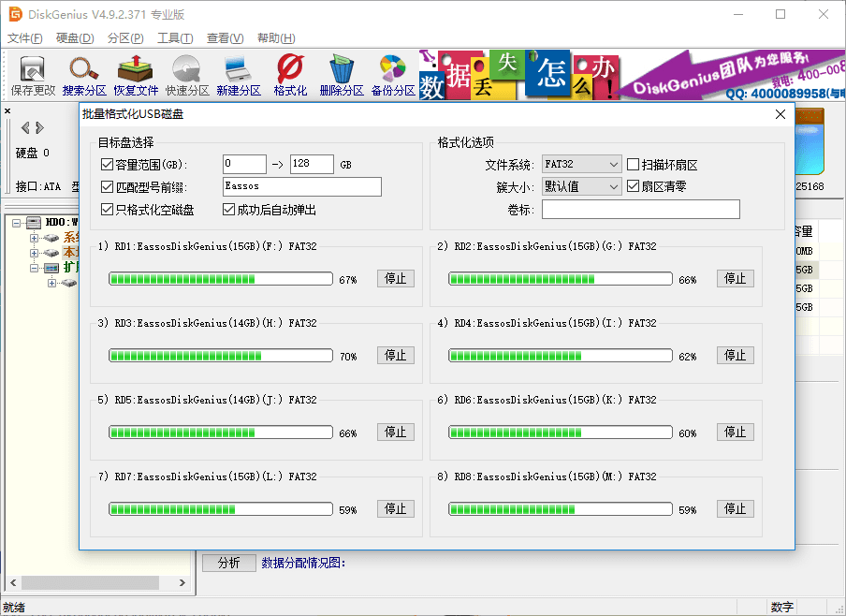Stop formatting RD4 drive I:
The width and height of the screenshot is (846, 616).
(736, 355)
